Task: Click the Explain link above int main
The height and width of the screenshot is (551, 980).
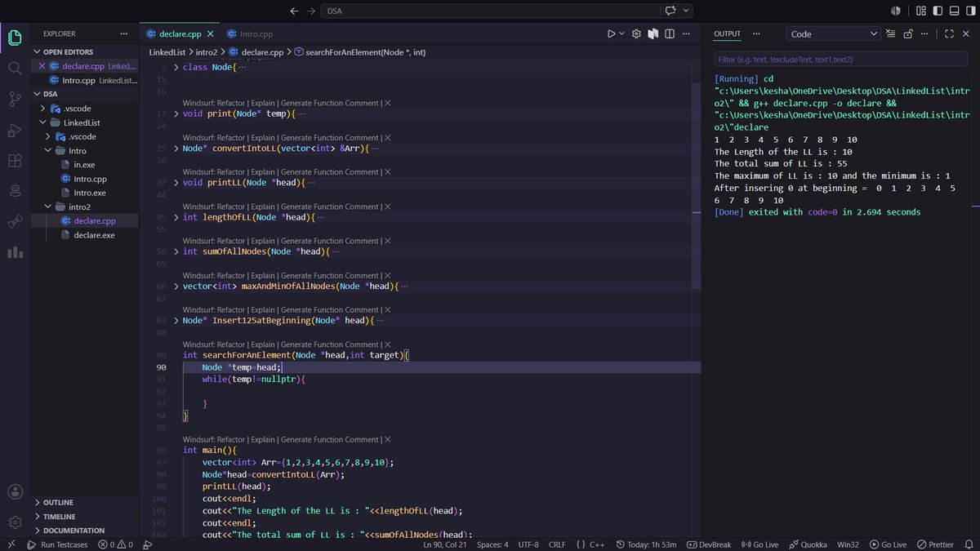Action: pyautogui.click(x=264, y=439)
